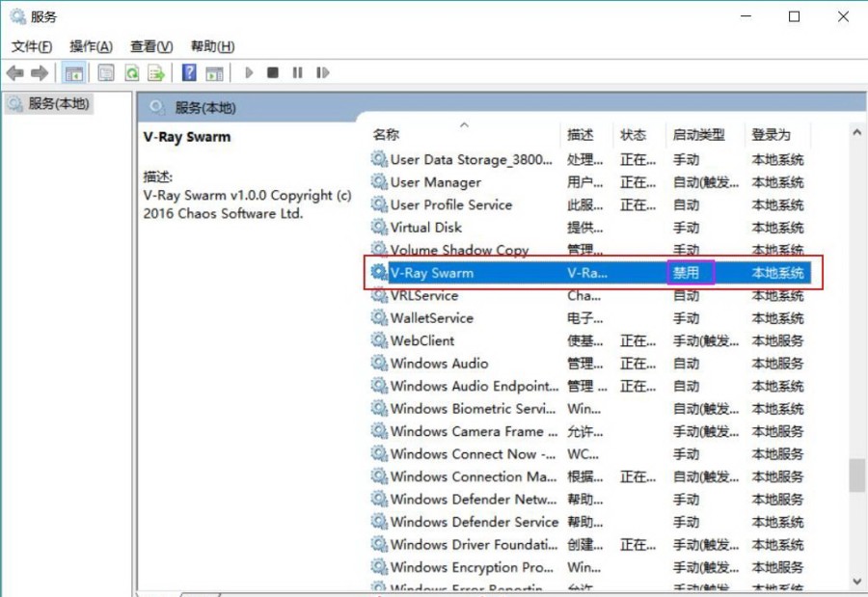Viewport: 868px width, 597px height.
Task: Click the gear icon beside Windows Audio
Action: pos(379,363)
